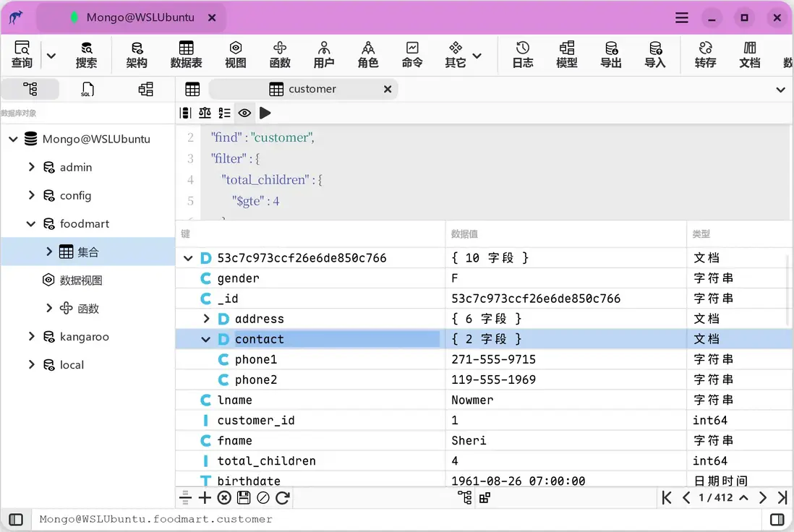Image resolution: width=794 pixels, height=532 pixels.
Task: Jump to the last page button
Action: pyautogui.click(x=782, y=497)
